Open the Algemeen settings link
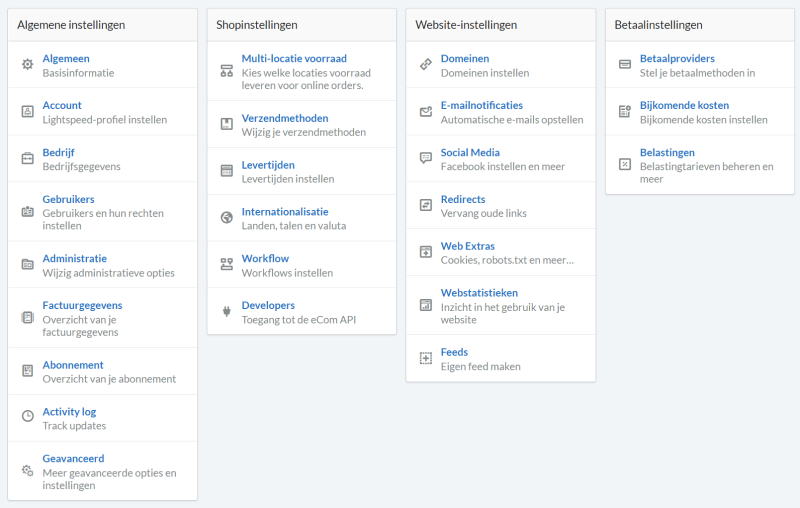The width and height of the screenshot is (800, 508). pyautogui.click(x=66, y=59)
